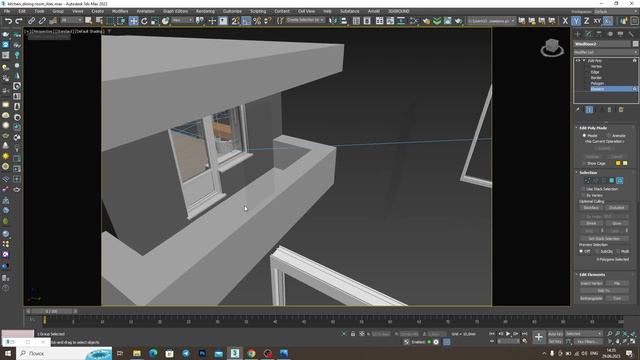Toggle Show End Result button

[x=589, y=110]
